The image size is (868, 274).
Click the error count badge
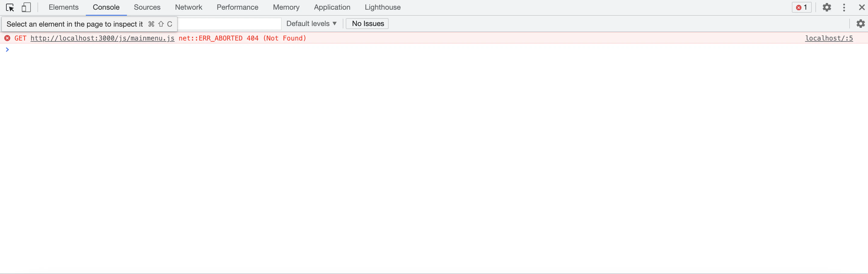801,7
